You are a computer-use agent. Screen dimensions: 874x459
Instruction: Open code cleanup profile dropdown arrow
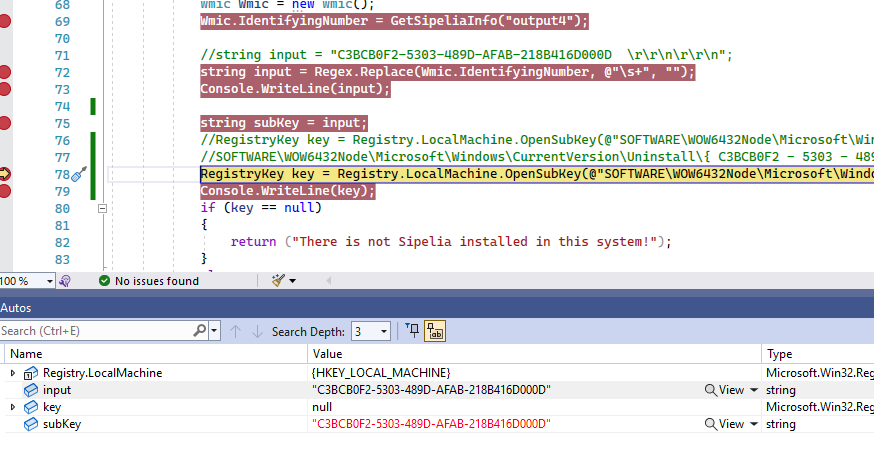click(x=293, y=281)
